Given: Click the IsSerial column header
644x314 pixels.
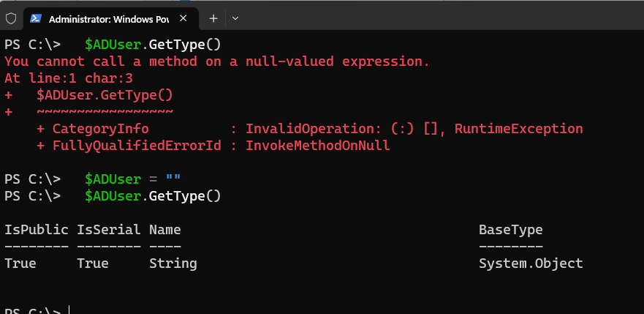Looking at the screenshot, I should (x=108, y=230).
